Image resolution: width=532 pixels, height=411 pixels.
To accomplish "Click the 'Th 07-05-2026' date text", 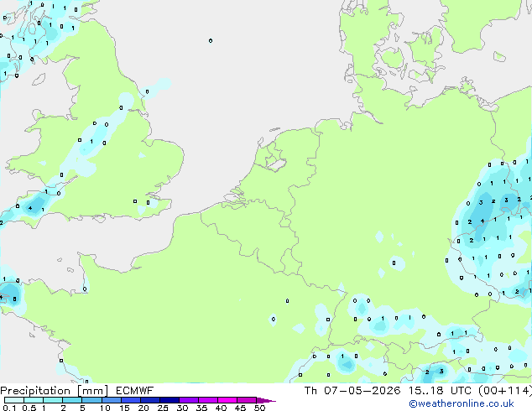I will (x=352, y=391).
